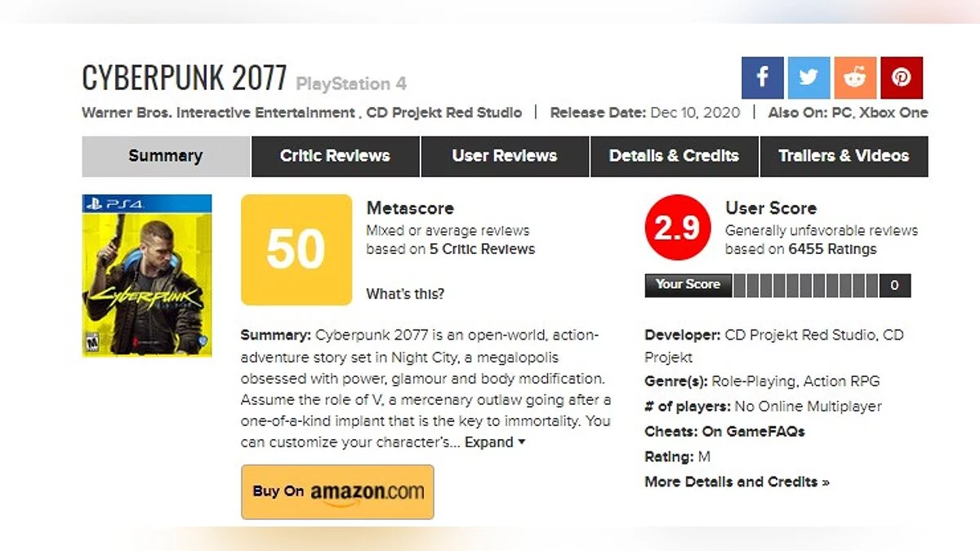Go to the Details & Credits tab
The image size is (980, 551).
[x=674, y=156]
